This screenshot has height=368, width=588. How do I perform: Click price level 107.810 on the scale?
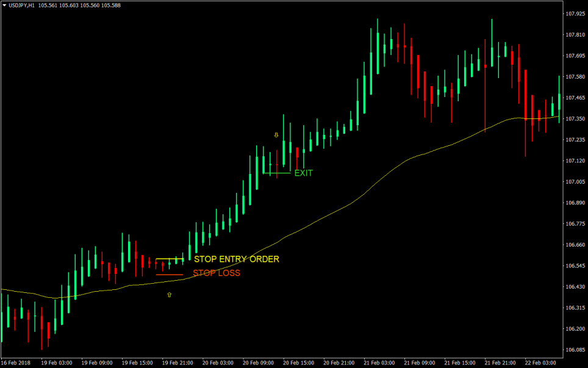pos(575,35)
